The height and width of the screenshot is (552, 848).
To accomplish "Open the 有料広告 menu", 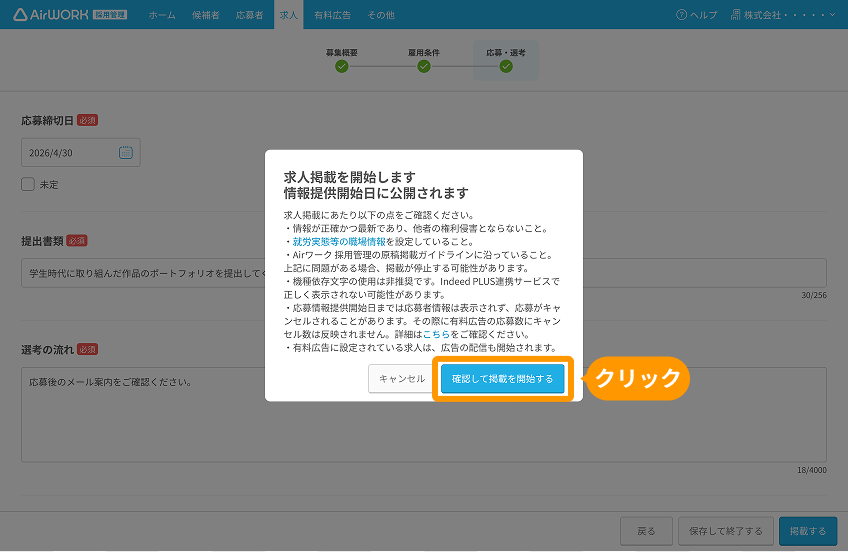I will pos(333,15).
